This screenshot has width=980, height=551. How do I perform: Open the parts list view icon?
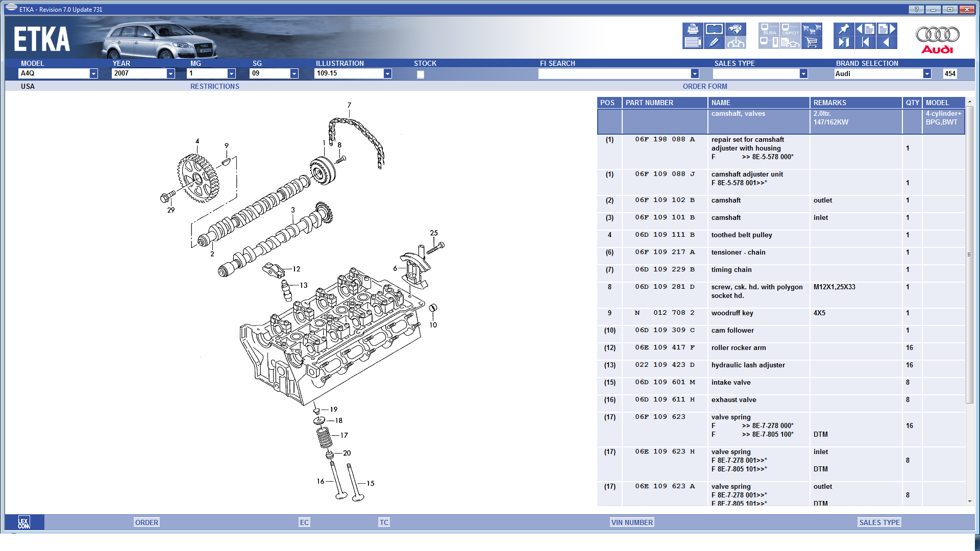pos(693,42)
